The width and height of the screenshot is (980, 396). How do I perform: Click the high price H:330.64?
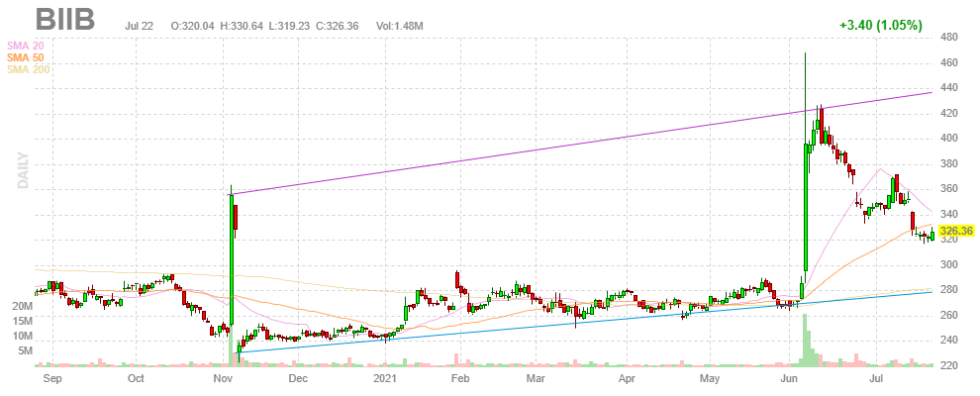241,27
